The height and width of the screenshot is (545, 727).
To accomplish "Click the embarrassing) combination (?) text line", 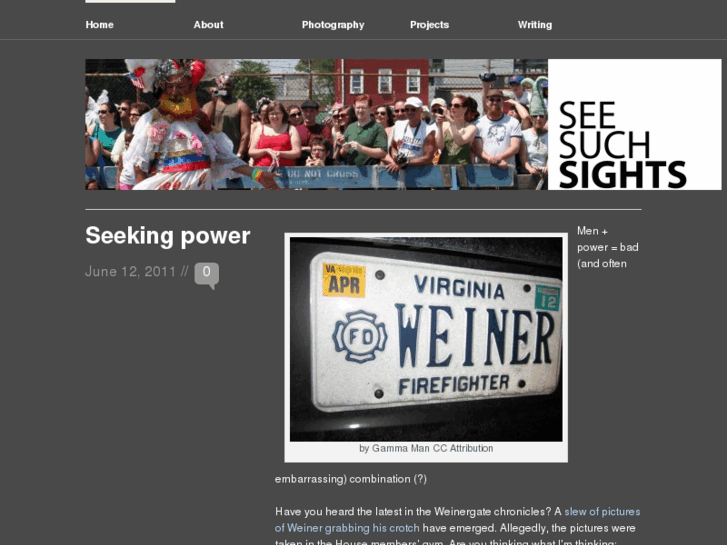I will (x=351, y=479).
